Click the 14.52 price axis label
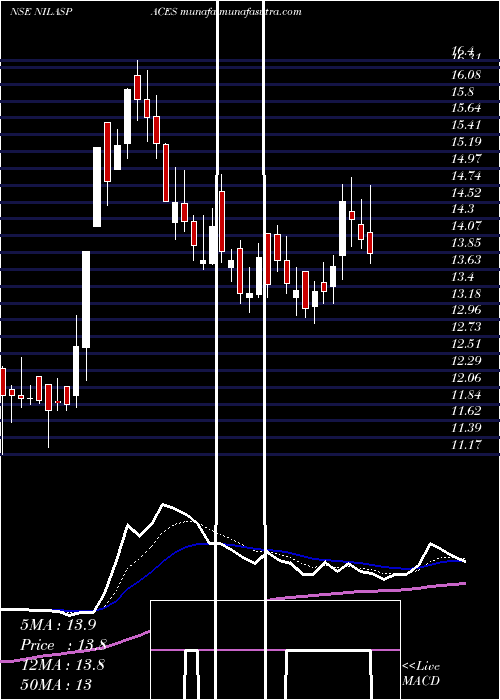Screen dimensions: 500x700 [466, 192]
